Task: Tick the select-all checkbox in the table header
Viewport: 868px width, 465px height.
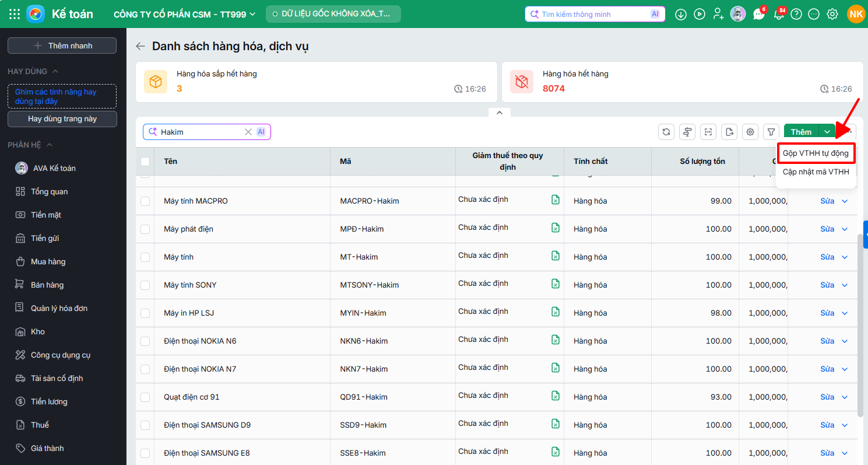Action: (x=145, y=162)
